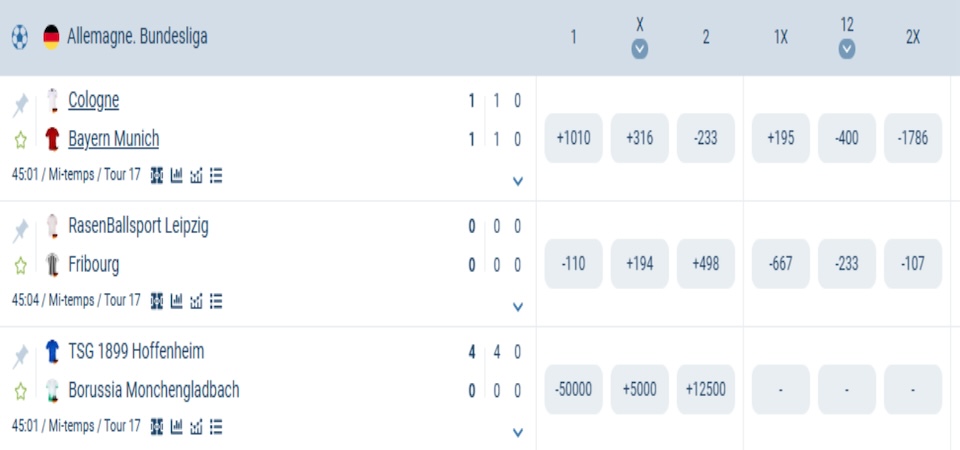Open line graph icon for Cologne match
Image resolution: width=960 pixels, height=450 pixels.
(196, 175)
